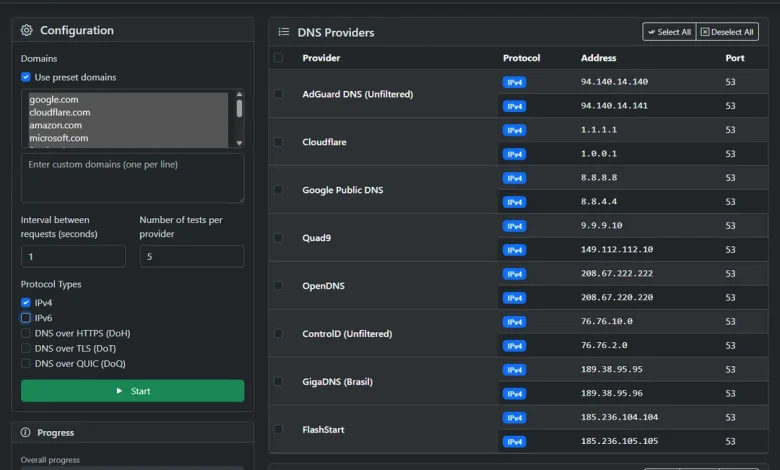Enable DNS over HTTPS (DoH)
Screen dimensions: 780x470
[26, 333]
